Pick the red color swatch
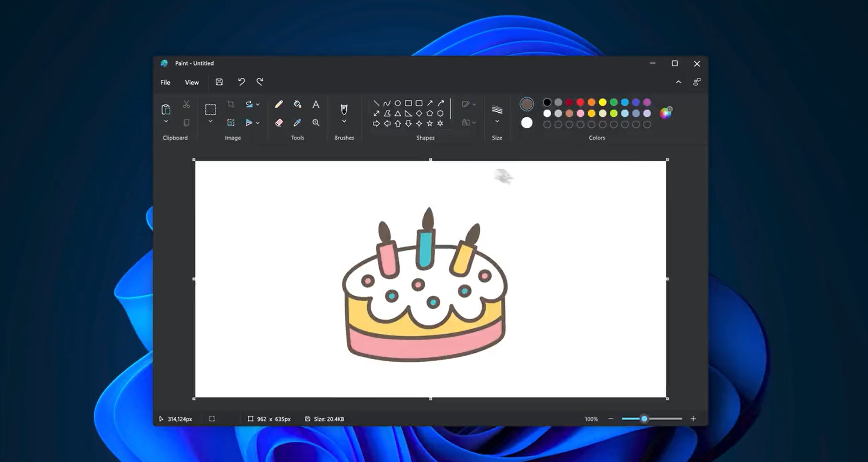 (x=580, y=102)
